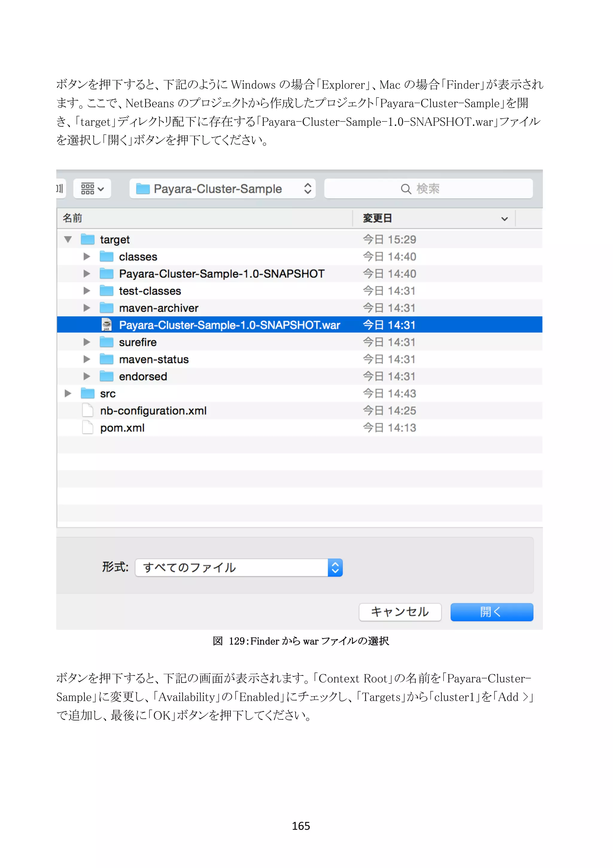This screenshot has width=613, height=868.
Task: Click the 検索 search field
Action: pyautogui.click(x=428, y=189)
